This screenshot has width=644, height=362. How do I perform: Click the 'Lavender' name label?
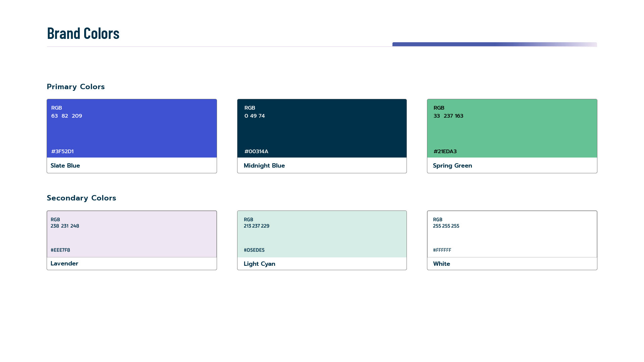tap(64, 263)
